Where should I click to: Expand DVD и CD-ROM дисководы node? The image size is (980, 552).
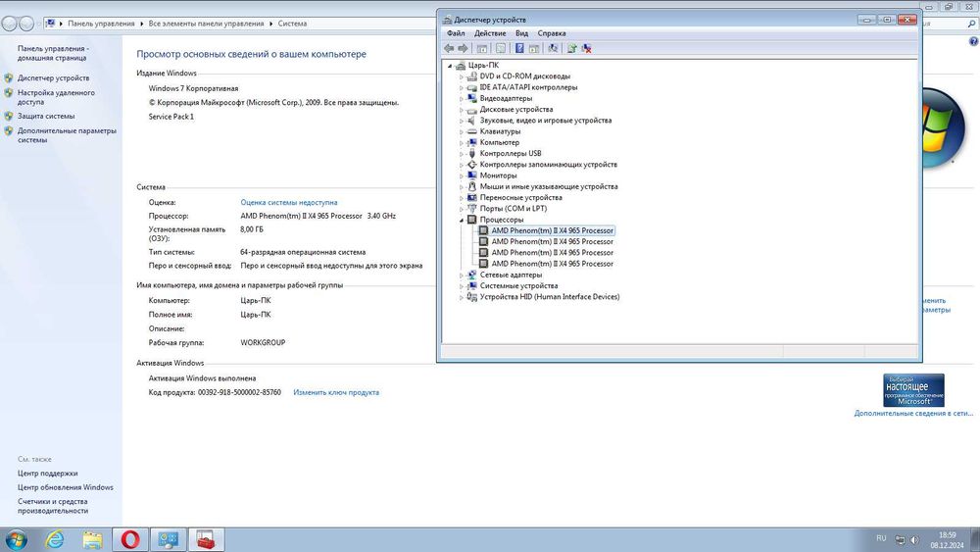point(462,76)
